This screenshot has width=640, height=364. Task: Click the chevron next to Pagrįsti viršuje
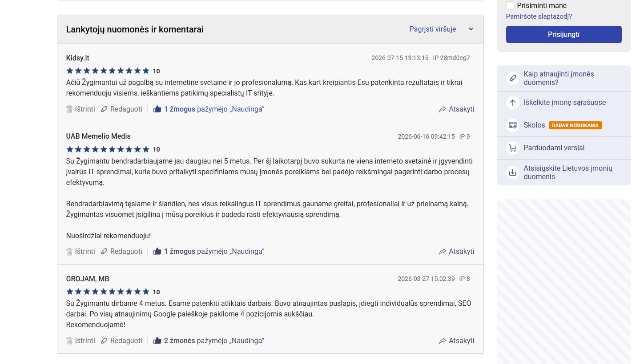coord(471,29)
